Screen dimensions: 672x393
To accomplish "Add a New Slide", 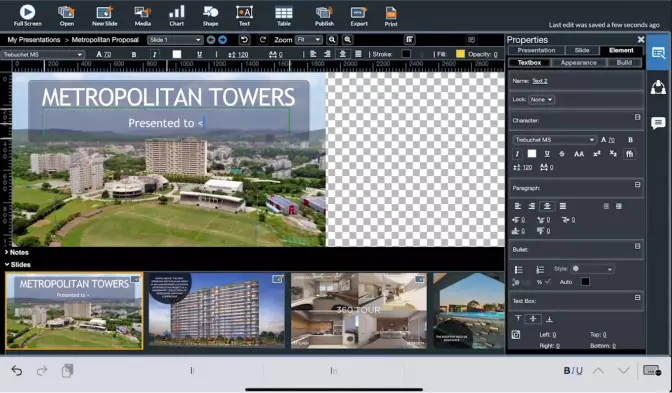I will click(105, 15).
